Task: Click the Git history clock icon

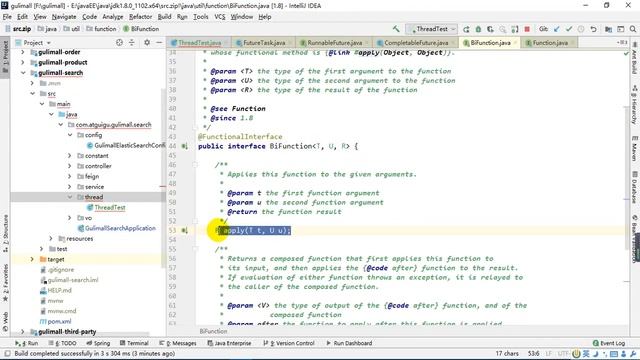Action: pos(581,29)
